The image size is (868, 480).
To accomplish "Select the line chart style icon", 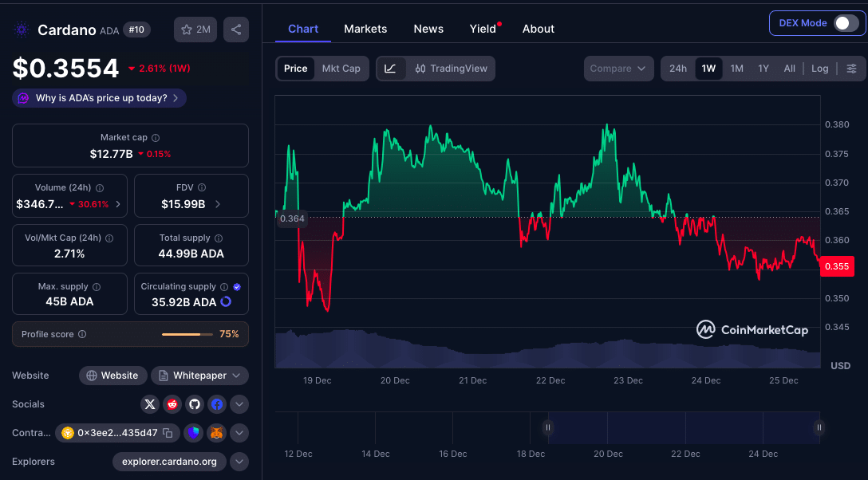I will (391, 69).
